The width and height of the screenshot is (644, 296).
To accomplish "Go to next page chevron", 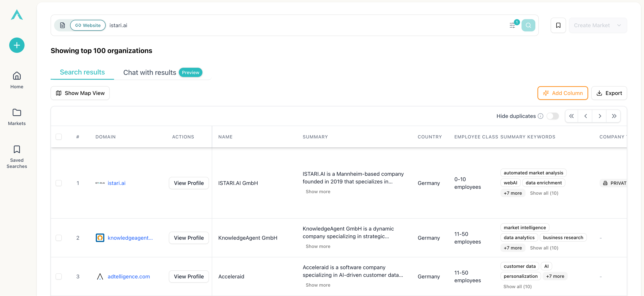I will (x=600, y=116).
